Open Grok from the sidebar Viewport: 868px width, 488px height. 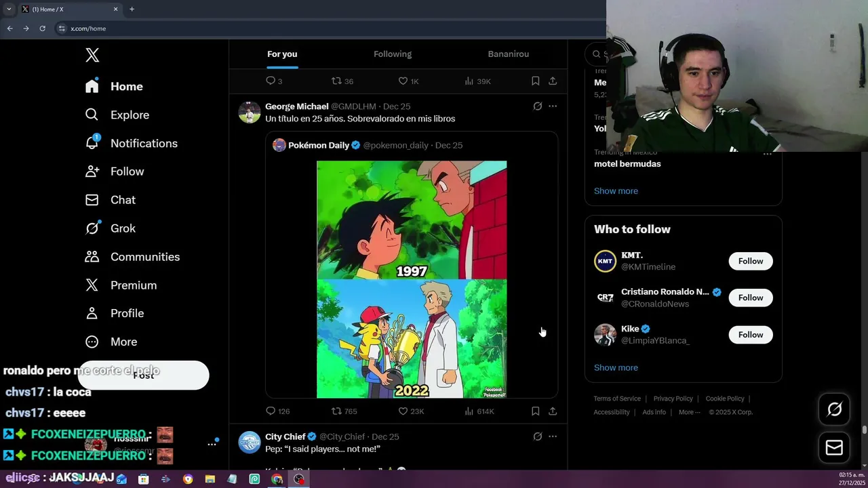[x=110, y=228]
